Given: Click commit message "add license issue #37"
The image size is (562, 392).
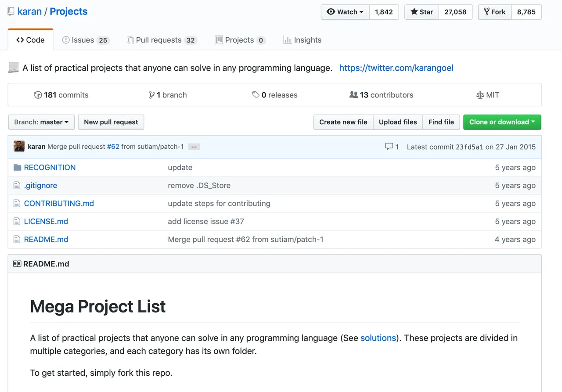Looking at the screenshot, I should coord(206,222).
